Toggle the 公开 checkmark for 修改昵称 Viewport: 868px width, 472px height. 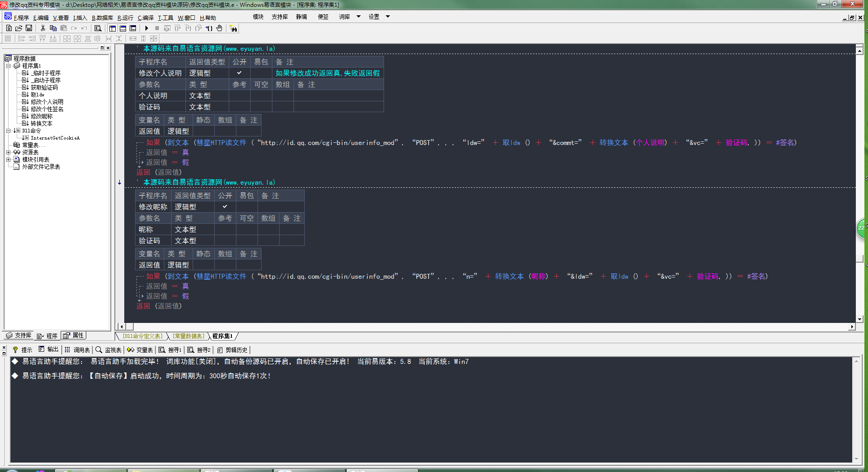point(225,207)
